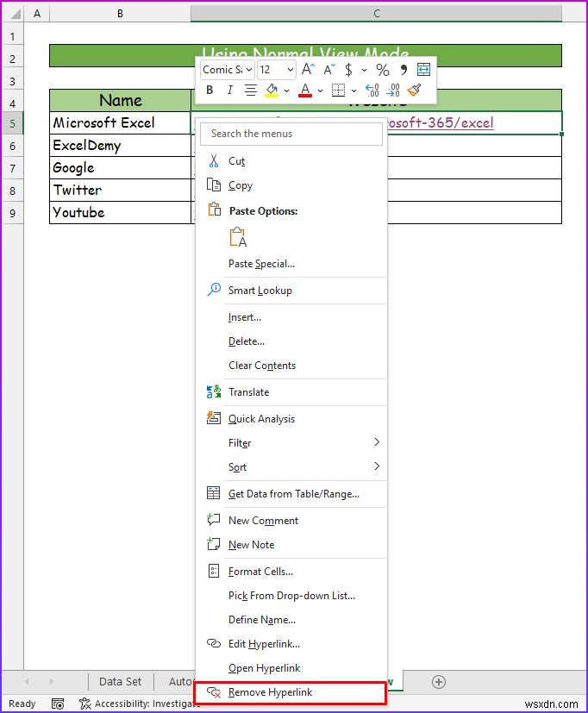
Task: Select the Google cell
Action: tap(120, 168)
